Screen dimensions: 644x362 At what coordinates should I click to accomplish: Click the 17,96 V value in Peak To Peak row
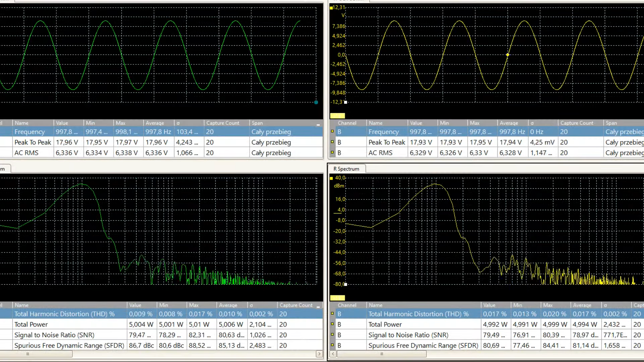tap(67, 142)
